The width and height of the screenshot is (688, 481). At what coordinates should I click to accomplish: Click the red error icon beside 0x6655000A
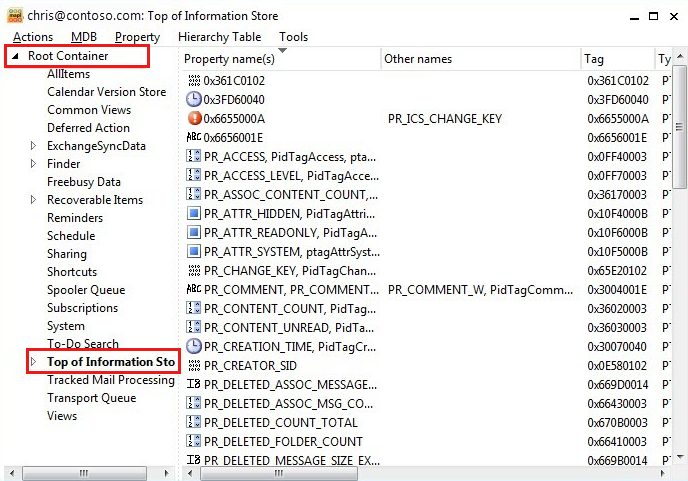(x=194, y=118)
